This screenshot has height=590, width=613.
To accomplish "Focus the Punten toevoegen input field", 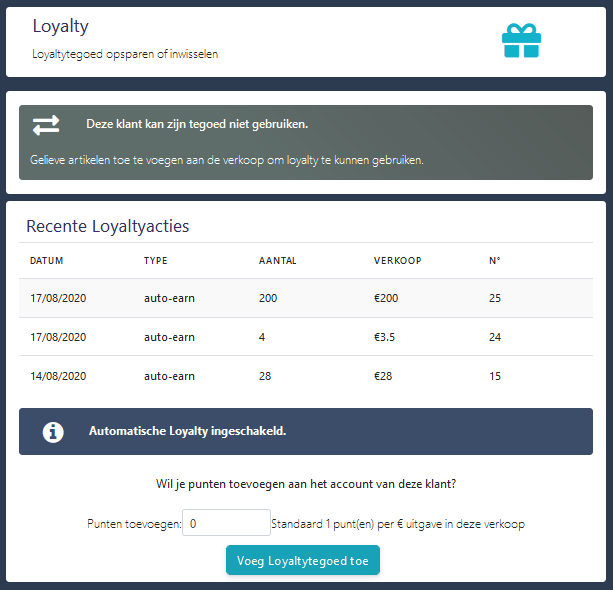I will point(226,523).
